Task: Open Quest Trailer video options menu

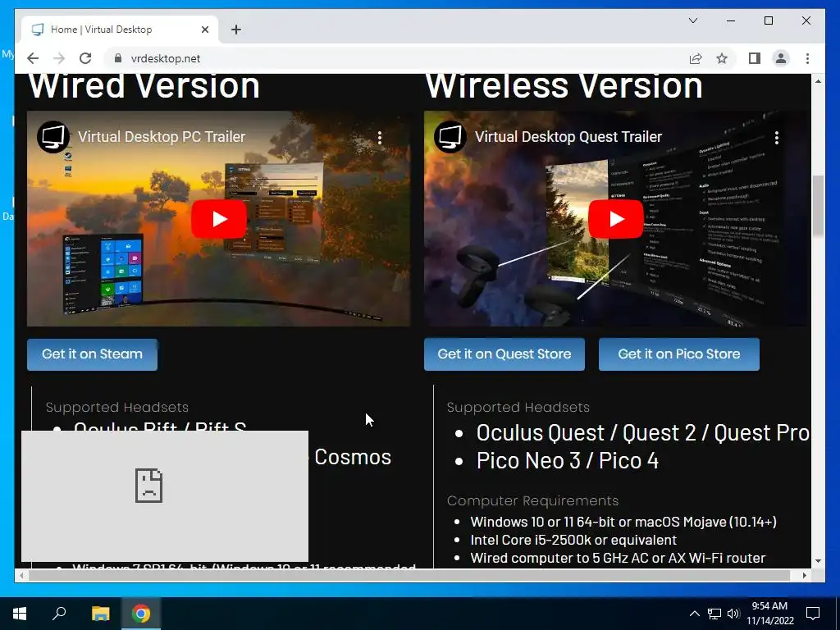Action: [776, 138]
